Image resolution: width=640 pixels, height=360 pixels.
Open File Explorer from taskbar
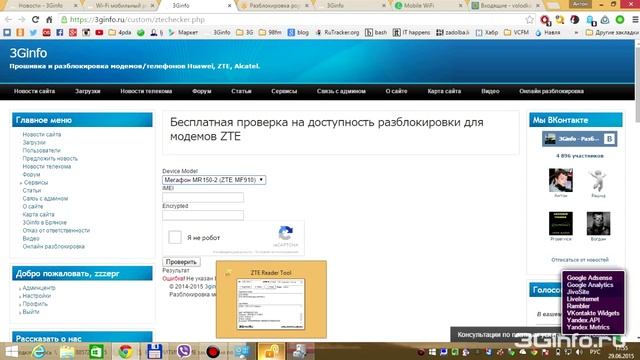point(67,351)
